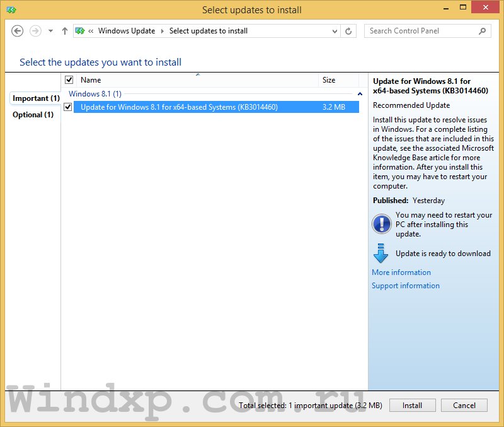Click the Total selected summary text
Viewport: 504px width, 427px height.
point(310,406)
